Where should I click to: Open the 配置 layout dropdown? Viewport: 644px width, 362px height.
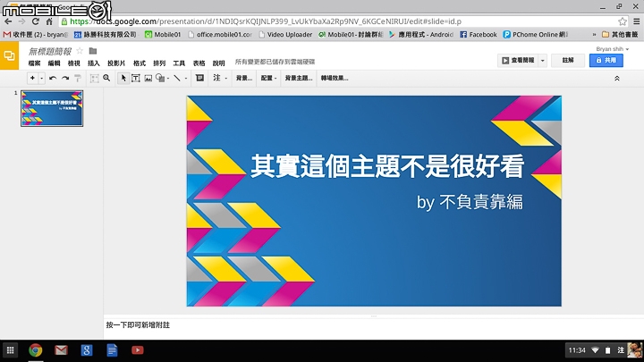click(268, 78)
